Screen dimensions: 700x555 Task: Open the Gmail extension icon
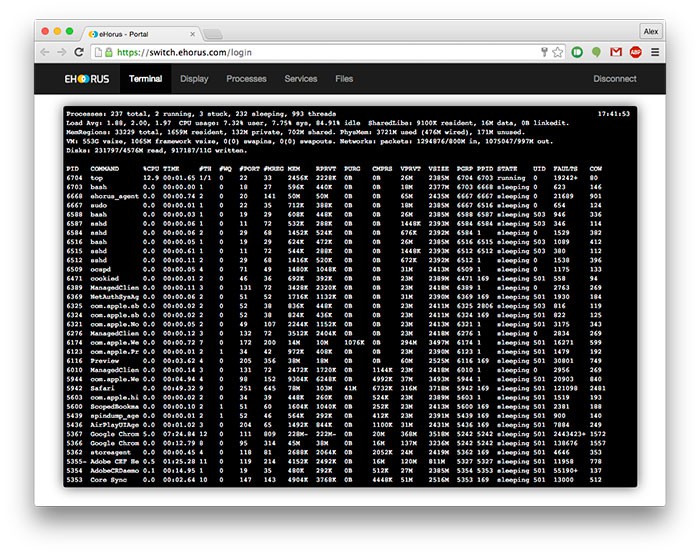pos(616,52)
